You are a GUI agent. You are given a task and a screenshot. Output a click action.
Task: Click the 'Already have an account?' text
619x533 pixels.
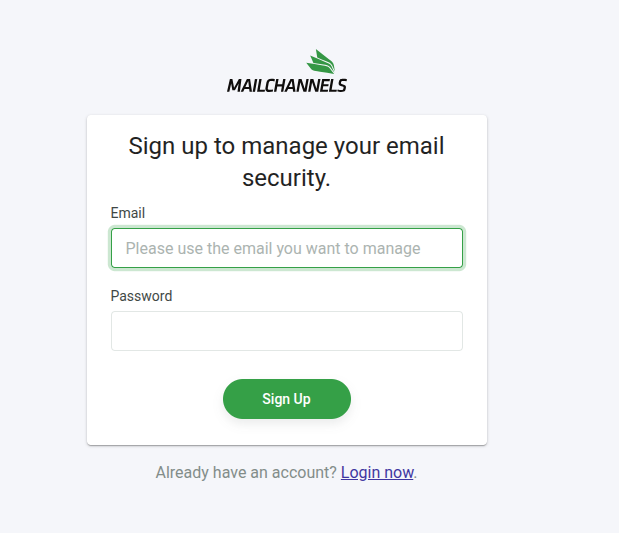[x=246, y=472]
